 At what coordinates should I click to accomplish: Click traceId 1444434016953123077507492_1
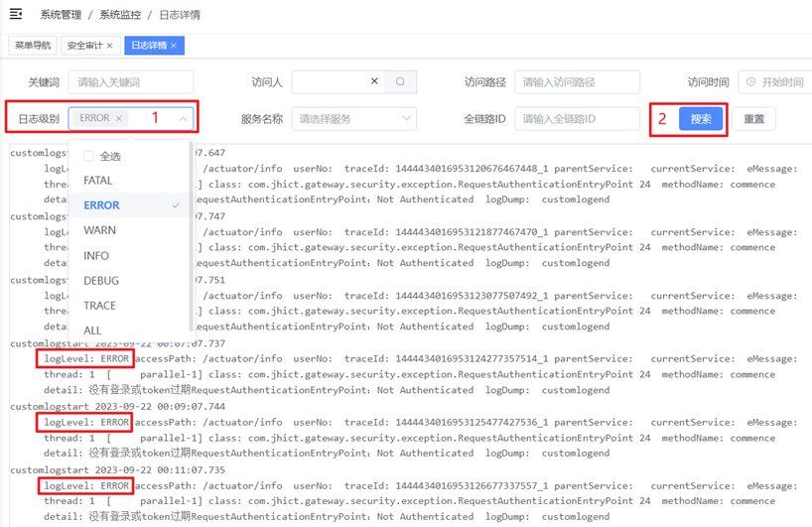pyautogui.click(x=447, y=296)
